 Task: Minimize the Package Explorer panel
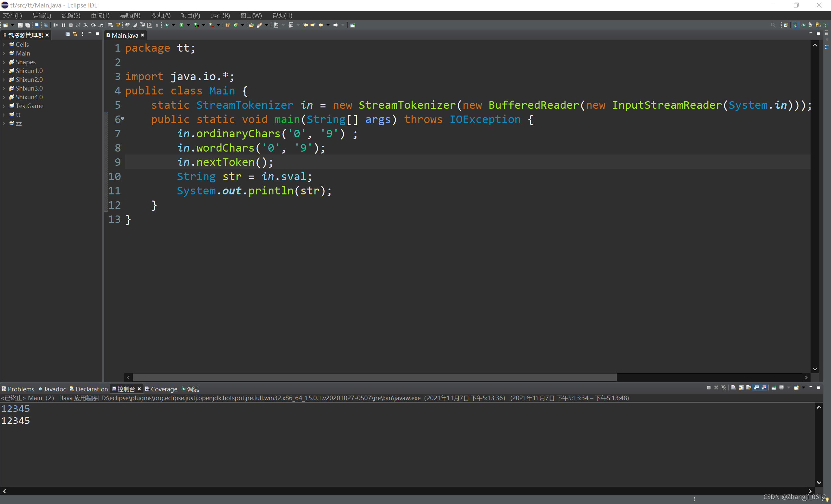89,34
